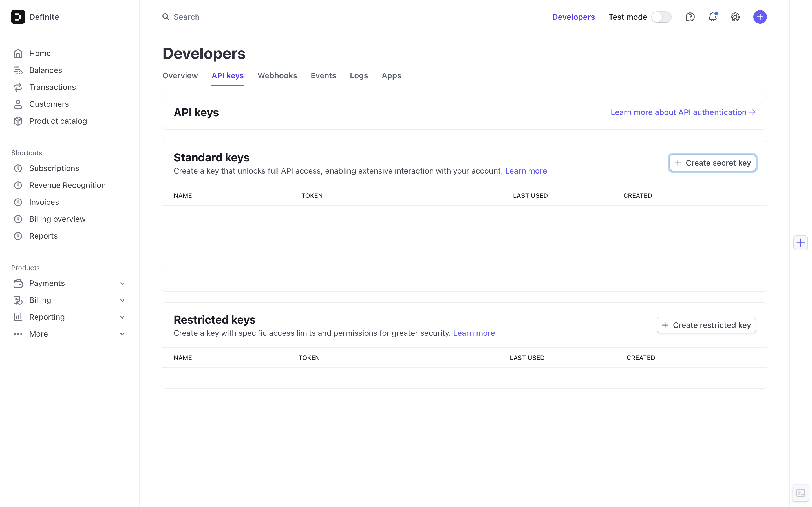Screen dimensions: 812x507
Task: Open the notifications bell icon
Action: point(712,17)
